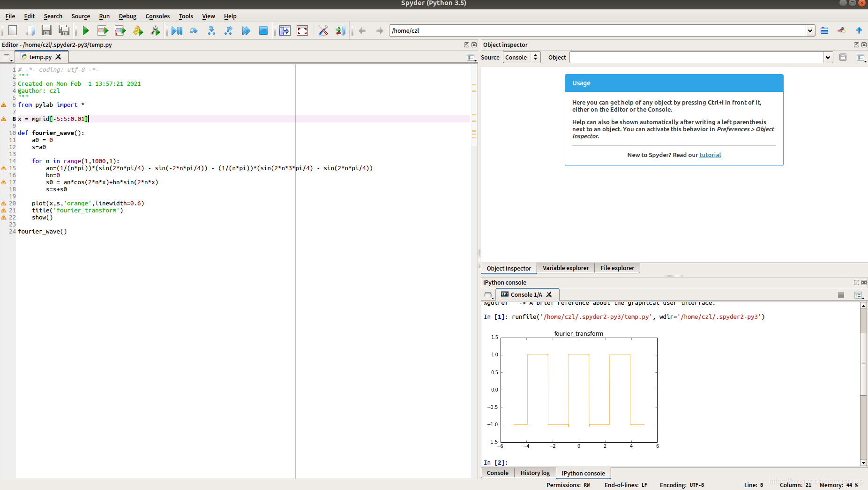Image resolution: width=868 pixels, height=490 pixels.
Task: Select the temp.py editor tab
Action: pyautogui.click(x=40, y=57)
